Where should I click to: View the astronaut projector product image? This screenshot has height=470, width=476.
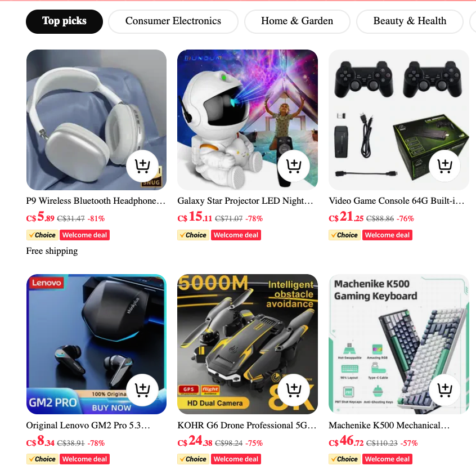248,120
